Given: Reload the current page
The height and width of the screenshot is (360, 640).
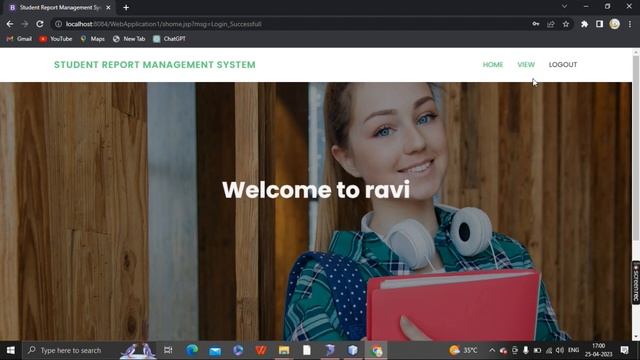Looking at the screenshot, I should (x=40, y=24).
